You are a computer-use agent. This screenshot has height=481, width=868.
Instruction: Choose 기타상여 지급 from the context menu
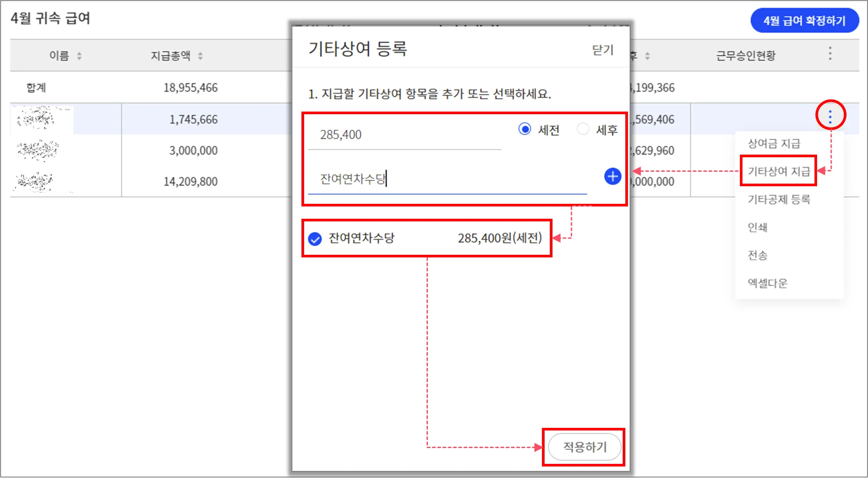[x=778, y=171]
